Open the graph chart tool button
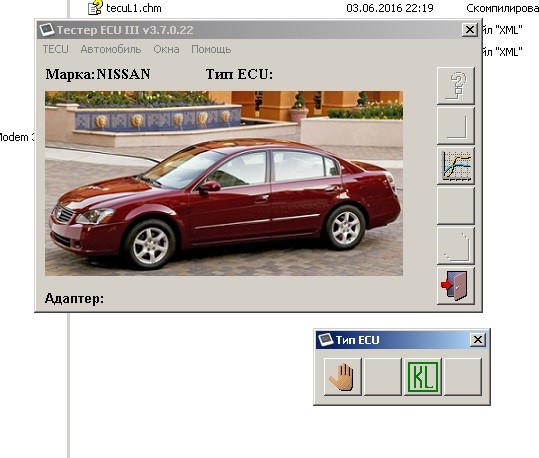539x458 pixels. (455, 166)
